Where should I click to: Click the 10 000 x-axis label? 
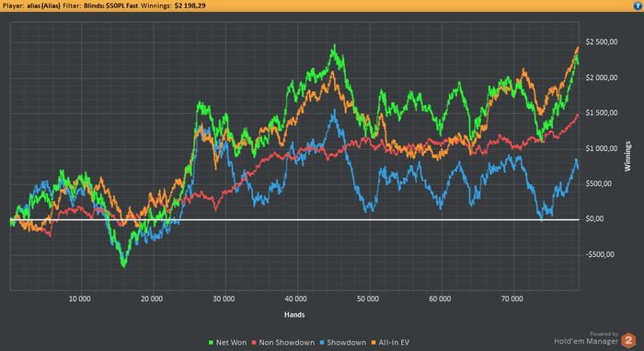click(x=80, y=298)
